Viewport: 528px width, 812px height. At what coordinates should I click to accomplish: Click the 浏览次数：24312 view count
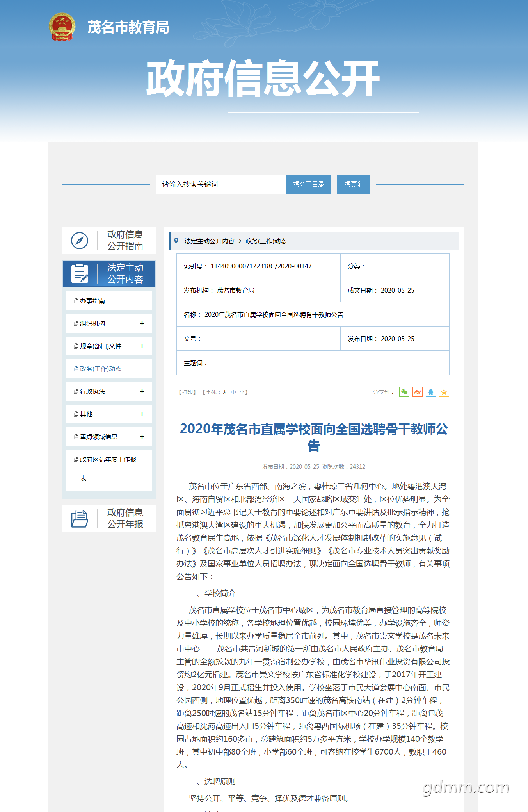click(344, 467)
